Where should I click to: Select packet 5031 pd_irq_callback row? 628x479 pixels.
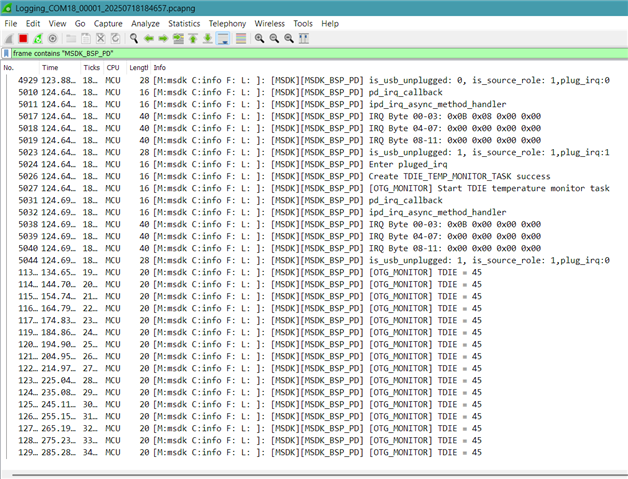(314, 201)
